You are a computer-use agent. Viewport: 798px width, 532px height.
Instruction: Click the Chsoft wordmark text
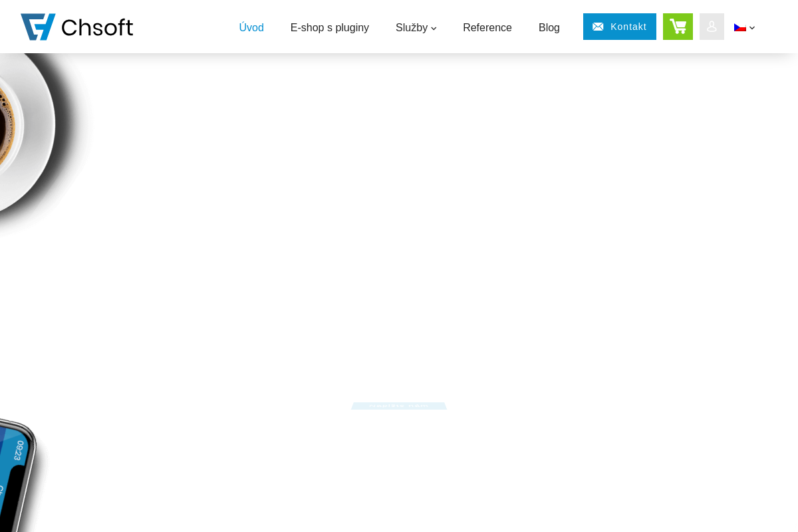(97, 27)
